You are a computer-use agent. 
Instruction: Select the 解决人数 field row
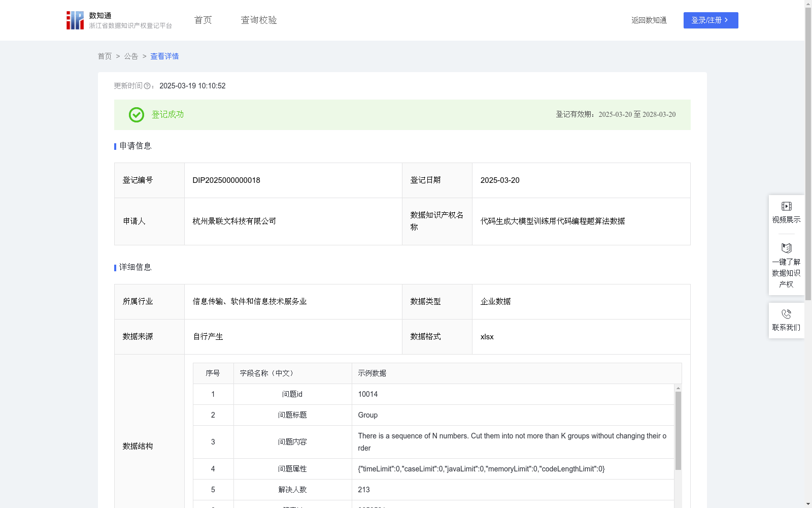433,490
